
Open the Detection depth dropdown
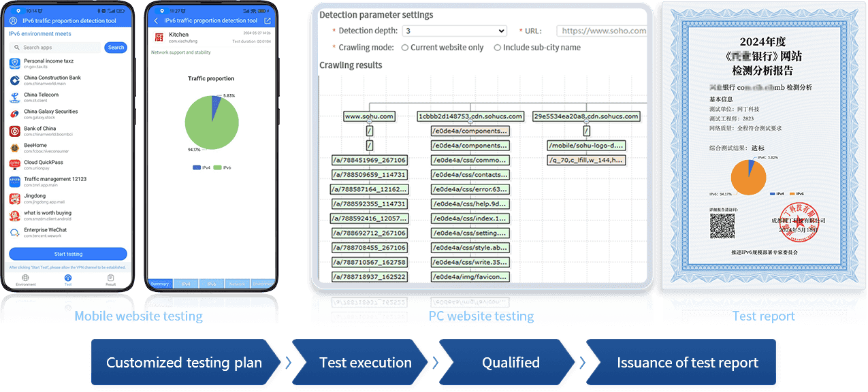454,31
